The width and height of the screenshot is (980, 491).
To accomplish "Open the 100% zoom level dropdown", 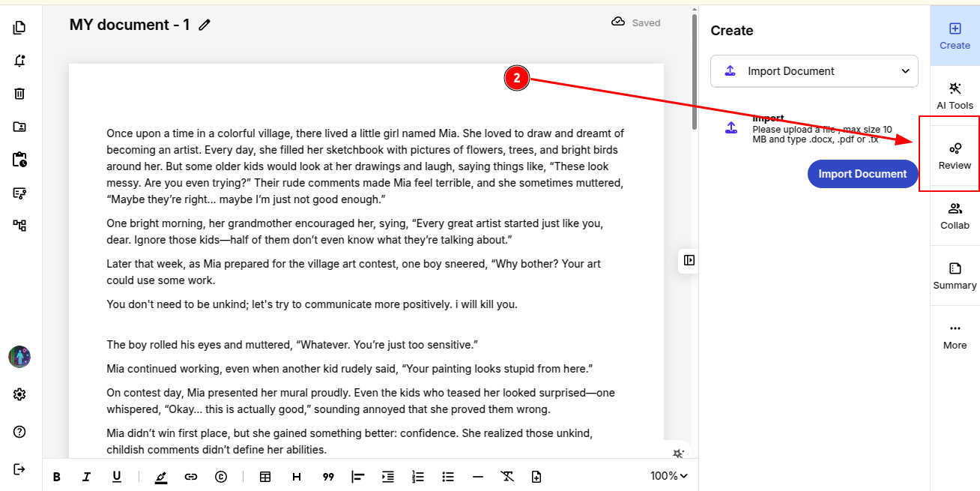I will 668,476.
